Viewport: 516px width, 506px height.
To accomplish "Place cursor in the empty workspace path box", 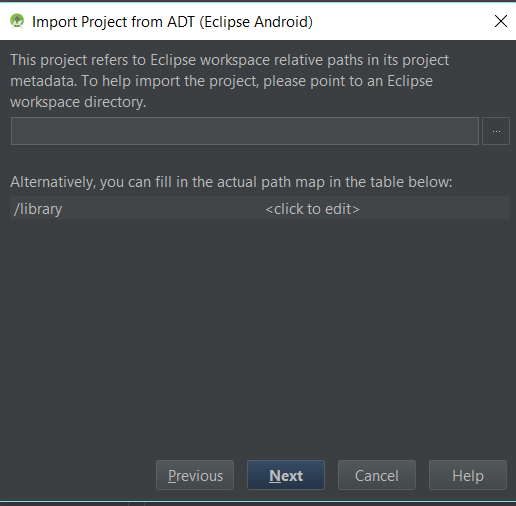I will point(245,131).
